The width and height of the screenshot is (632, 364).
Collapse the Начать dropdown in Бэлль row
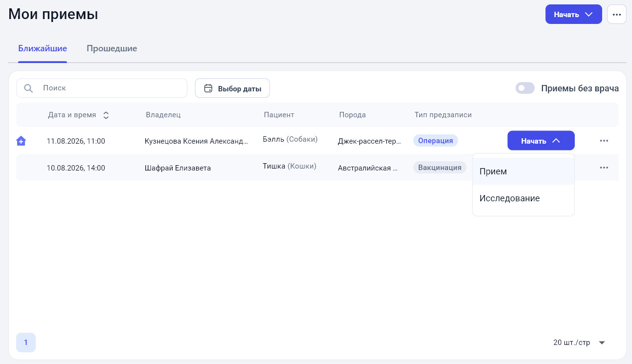541,141
